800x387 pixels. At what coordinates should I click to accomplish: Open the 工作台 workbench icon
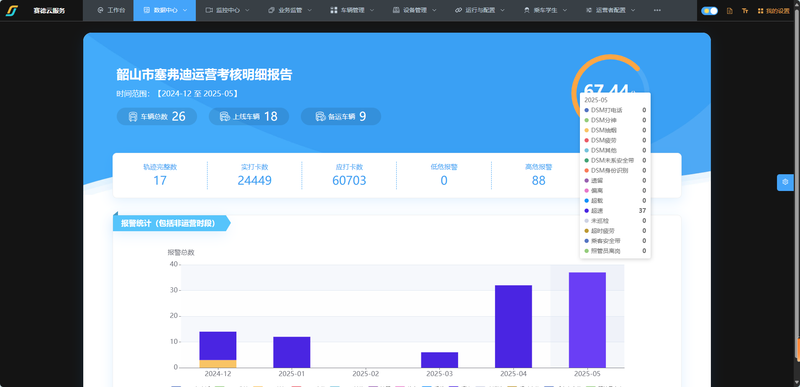(100, 10)
